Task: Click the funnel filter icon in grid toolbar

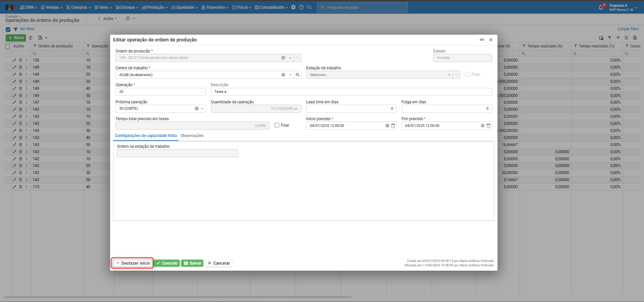Action: [610, 38]
